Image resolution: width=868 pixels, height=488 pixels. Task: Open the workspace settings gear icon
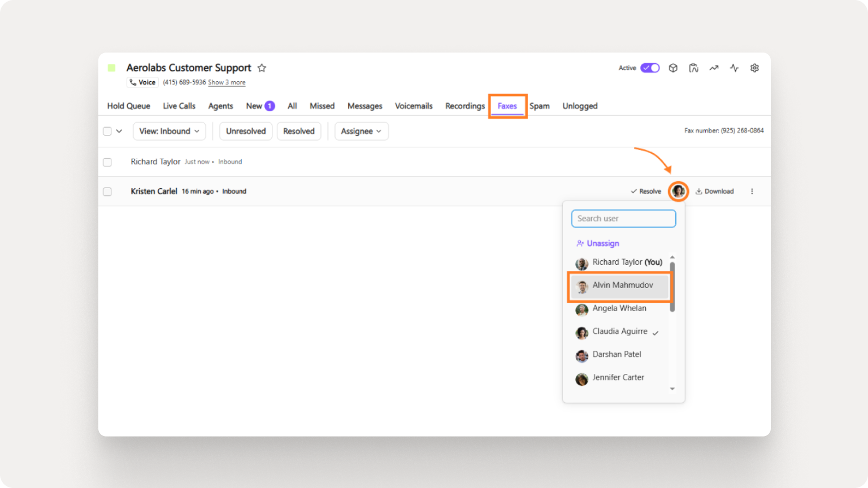754,68
